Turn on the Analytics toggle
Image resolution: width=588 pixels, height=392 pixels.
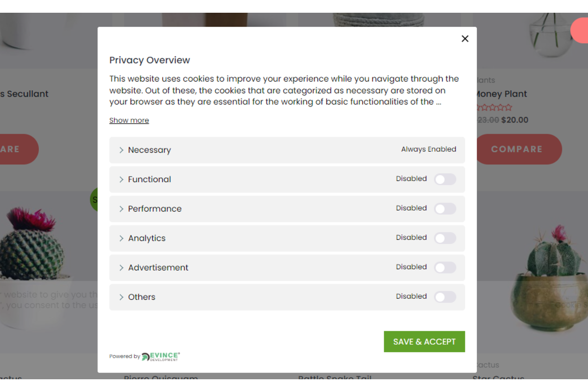coord(445,238)
